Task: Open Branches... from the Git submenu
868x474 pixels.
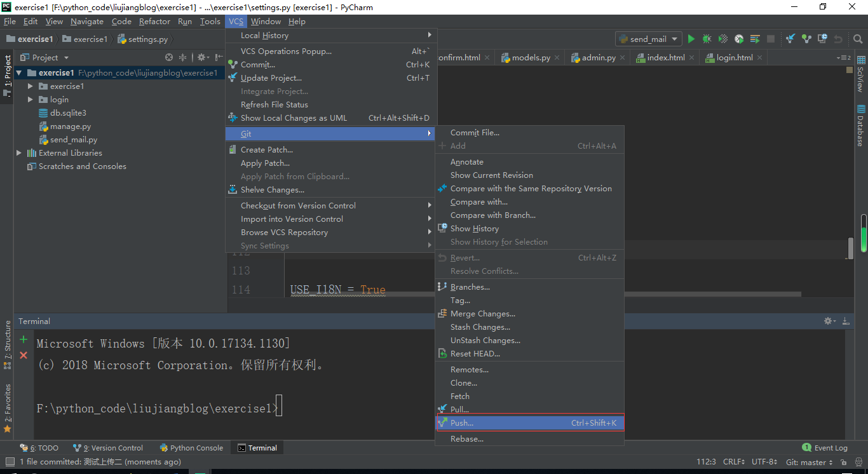Action: (x=530, y=287)
